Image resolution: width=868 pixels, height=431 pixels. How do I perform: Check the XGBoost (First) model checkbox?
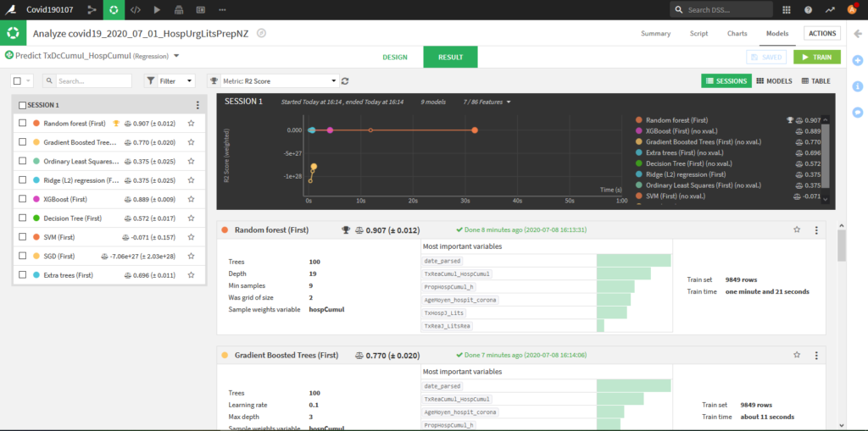pos(23,199)
